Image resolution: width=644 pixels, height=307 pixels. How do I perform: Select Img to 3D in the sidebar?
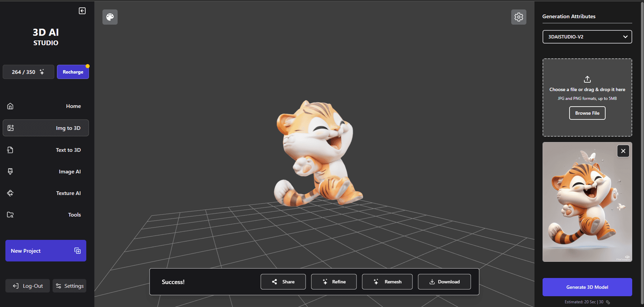pos(45,128)
